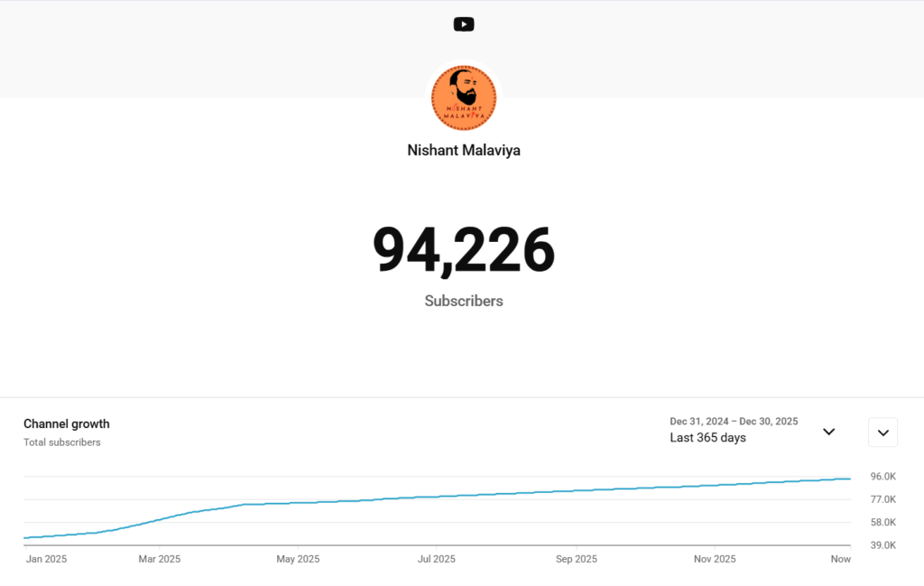The height and width of the screenshot is (586, 924).
Task: Click the 39.0K y-axis baseline value
Action: coord(882,545)
